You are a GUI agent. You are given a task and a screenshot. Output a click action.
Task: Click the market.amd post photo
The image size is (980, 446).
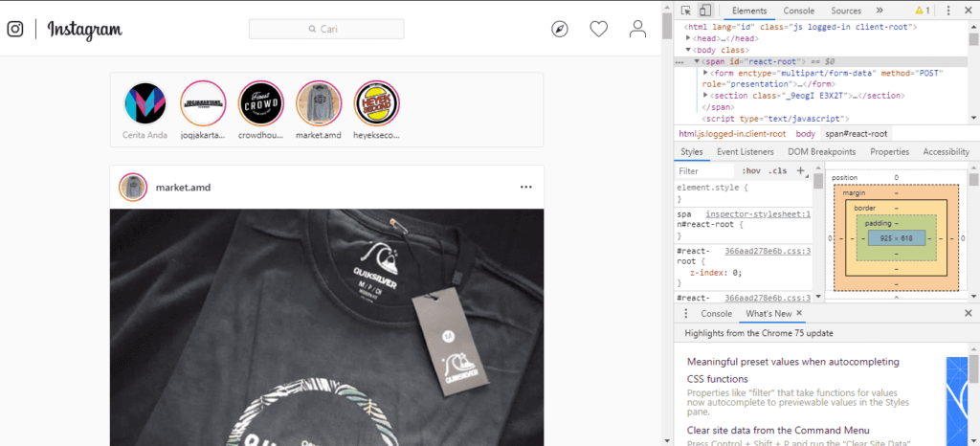tap(327, 327)
